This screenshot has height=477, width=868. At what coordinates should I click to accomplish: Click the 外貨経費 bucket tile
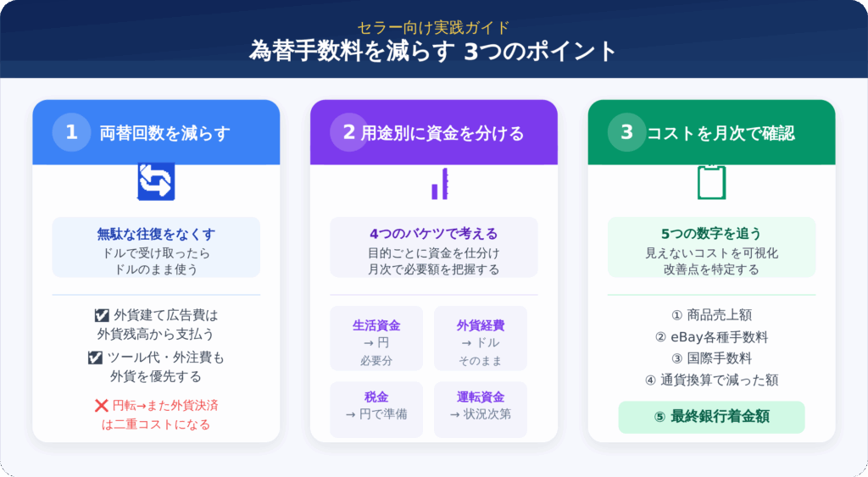(x=481, y=338)
